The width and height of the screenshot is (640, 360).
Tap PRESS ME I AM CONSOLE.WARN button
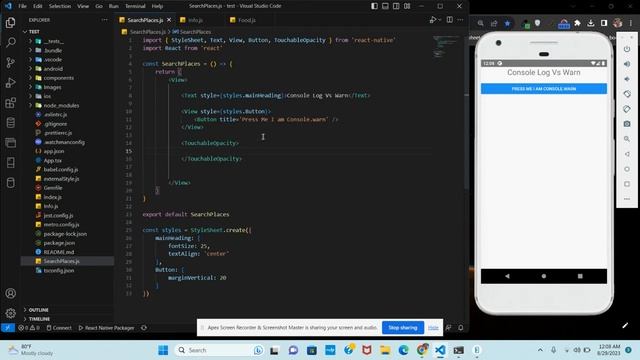[544, 89]
